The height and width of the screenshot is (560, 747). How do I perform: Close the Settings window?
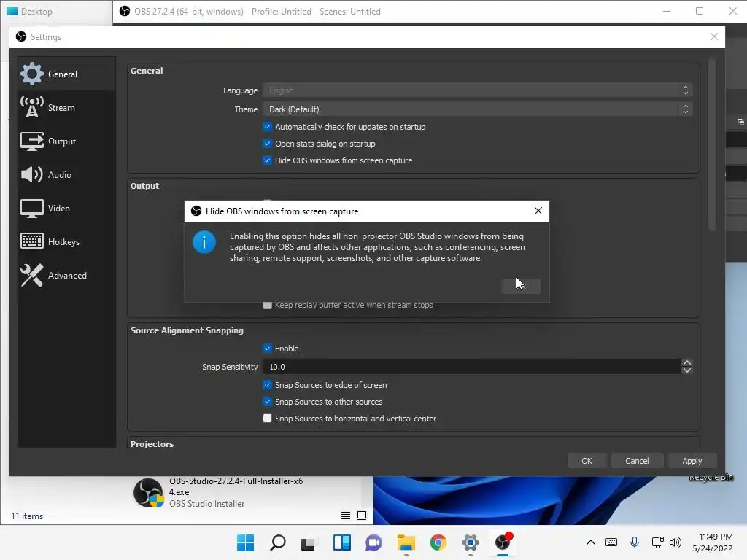point(713,36)
